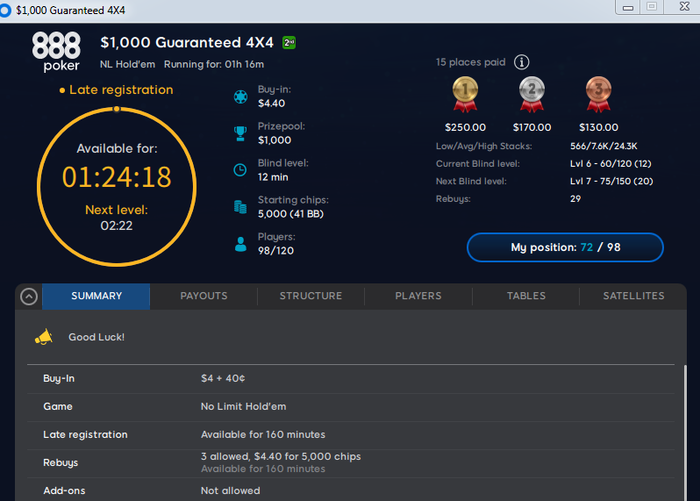This screenshot has height=501, width=700.
Task: Open the STRUCTURE tab
Action: (311, 296)
